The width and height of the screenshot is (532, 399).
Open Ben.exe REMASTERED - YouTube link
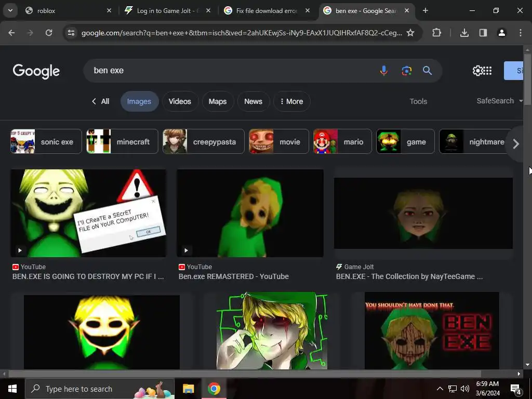point(234,276)
